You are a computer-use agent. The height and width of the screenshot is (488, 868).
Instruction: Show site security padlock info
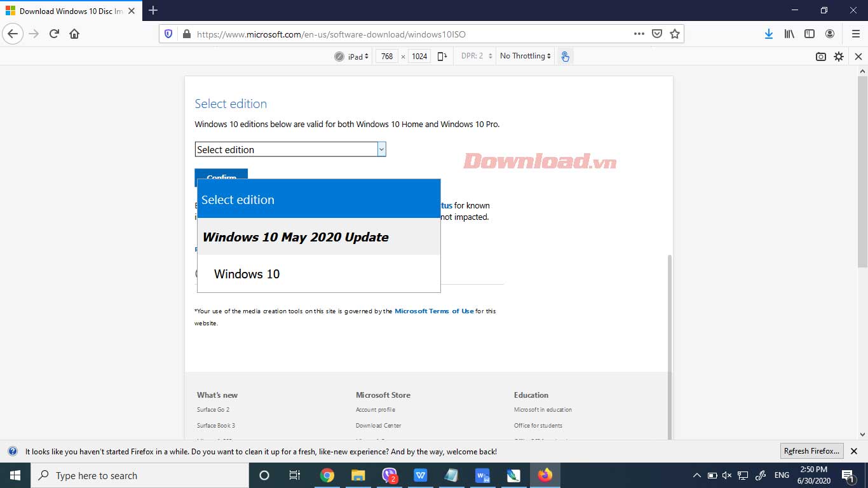pos(186,34)
